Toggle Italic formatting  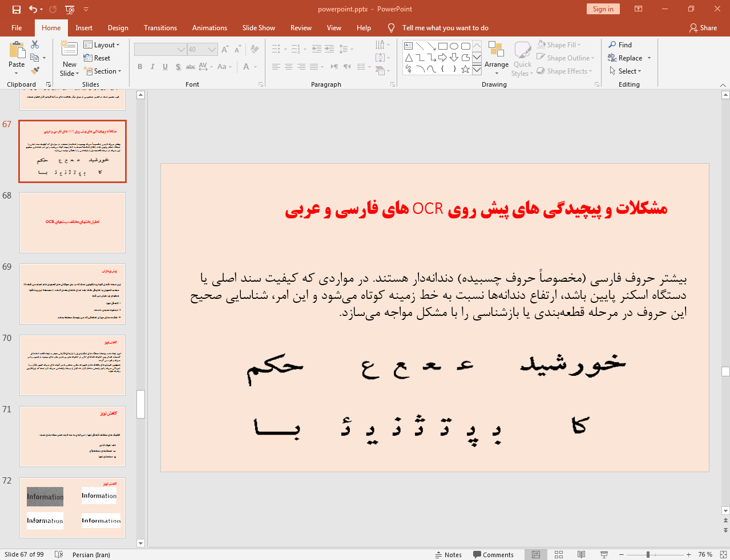152,67
